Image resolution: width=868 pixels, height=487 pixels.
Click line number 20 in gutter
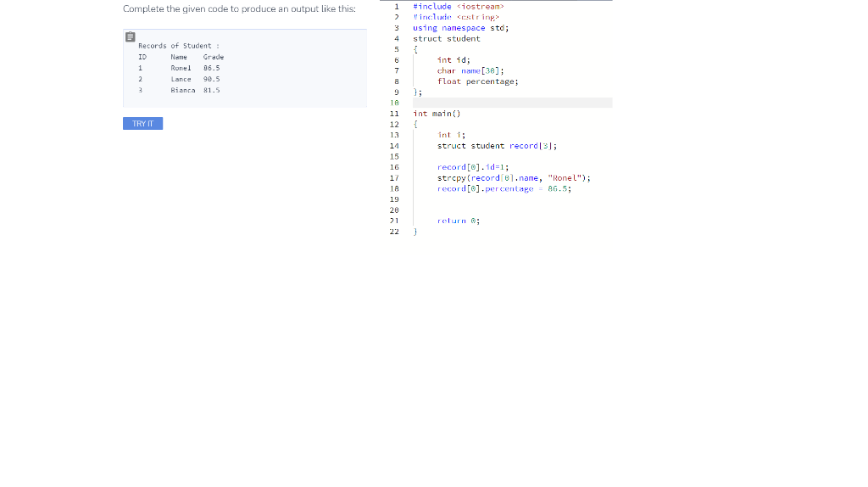tap(394, 210)
